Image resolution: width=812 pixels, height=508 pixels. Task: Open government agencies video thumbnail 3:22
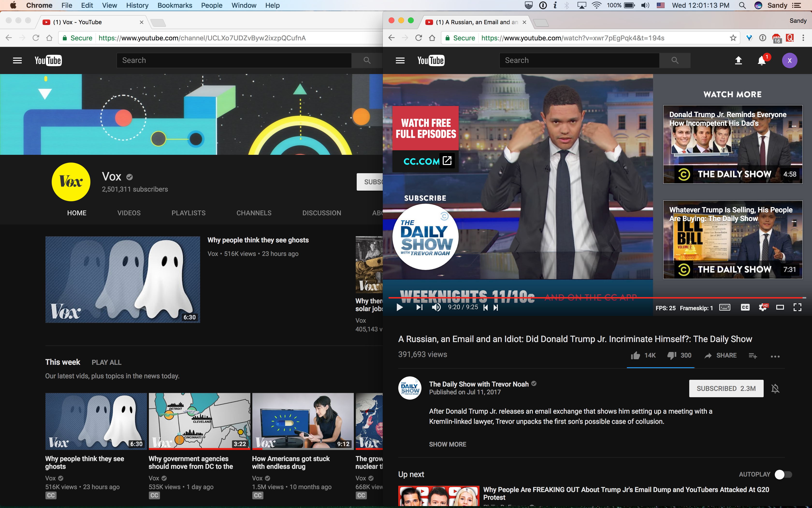click(x=200, y=421)
